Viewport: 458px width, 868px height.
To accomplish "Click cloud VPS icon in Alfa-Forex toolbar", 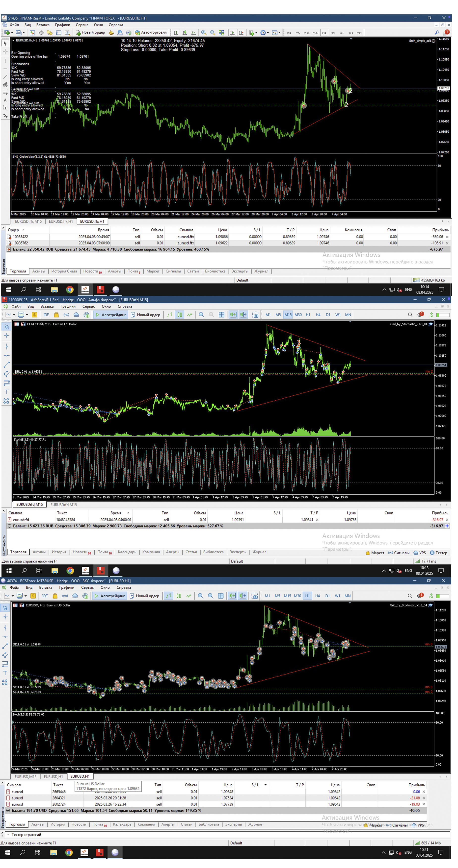I will tap(77, 315).
